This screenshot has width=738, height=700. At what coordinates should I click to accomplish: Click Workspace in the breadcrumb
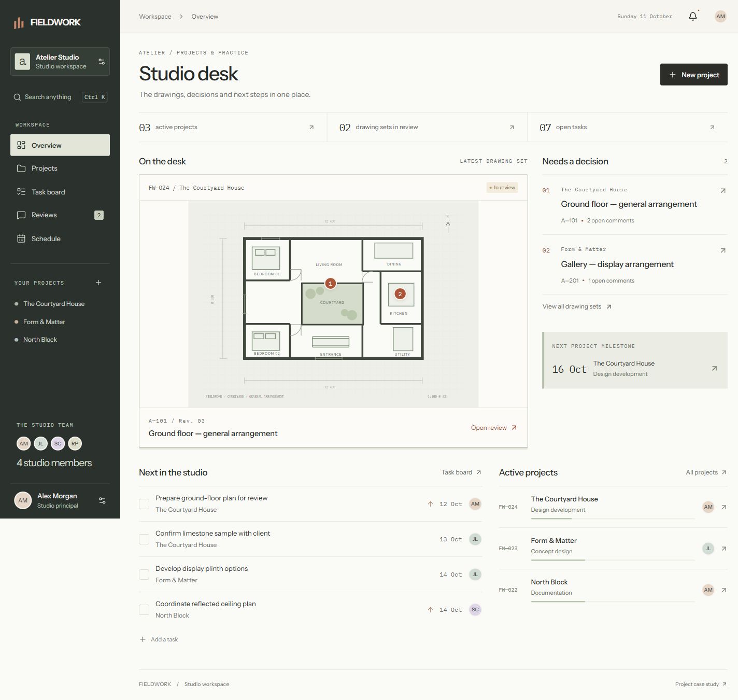(155, 17)
